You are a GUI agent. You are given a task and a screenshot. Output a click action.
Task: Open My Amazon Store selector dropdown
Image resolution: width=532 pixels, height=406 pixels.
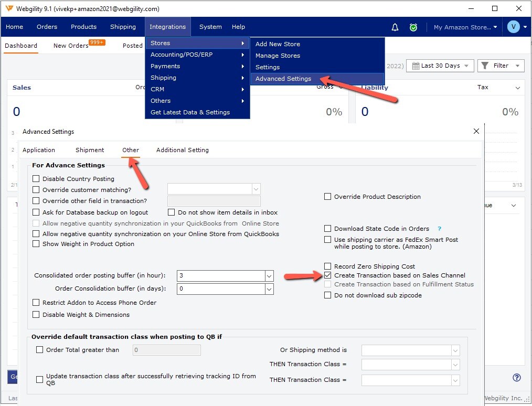(465, 27)
